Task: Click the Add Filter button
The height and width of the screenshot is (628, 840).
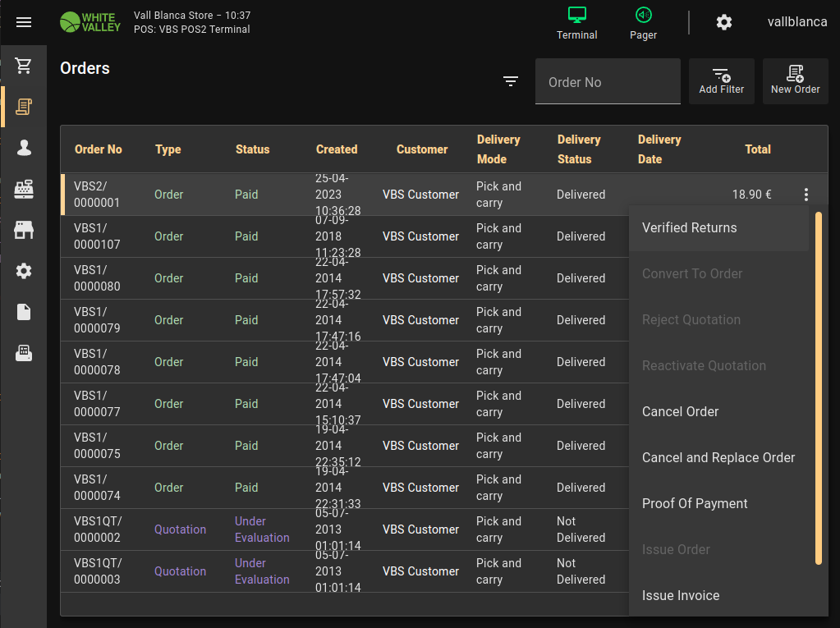Action: point(721,81)
